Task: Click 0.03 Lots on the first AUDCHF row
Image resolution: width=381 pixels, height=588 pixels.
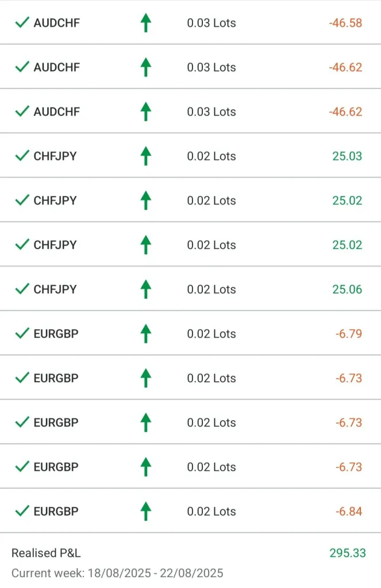Action: [211, 23]
